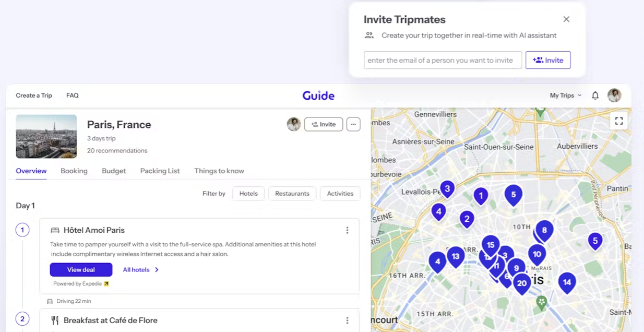
Task: Toggle the Hotels filter
Action: tap(248, 193)
